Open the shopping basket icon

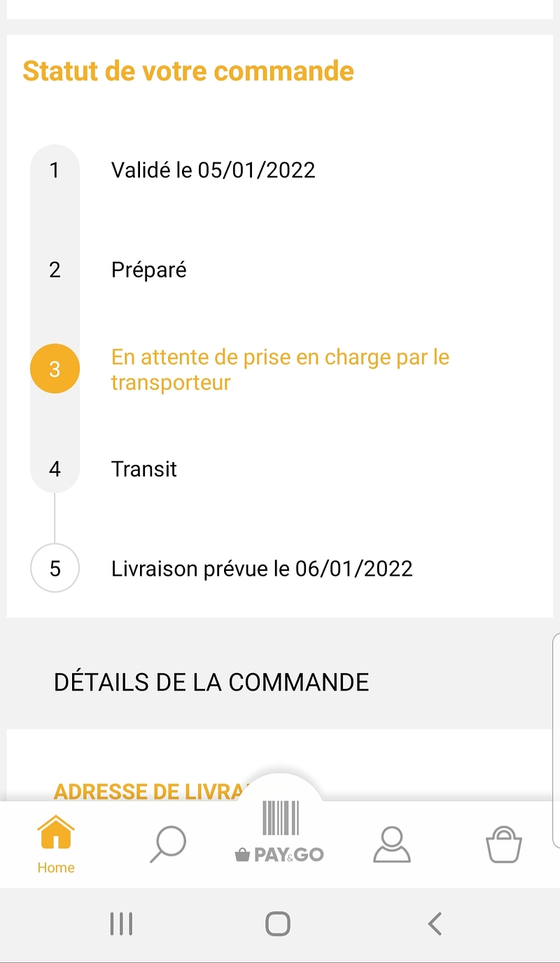(x=504, y=844)
